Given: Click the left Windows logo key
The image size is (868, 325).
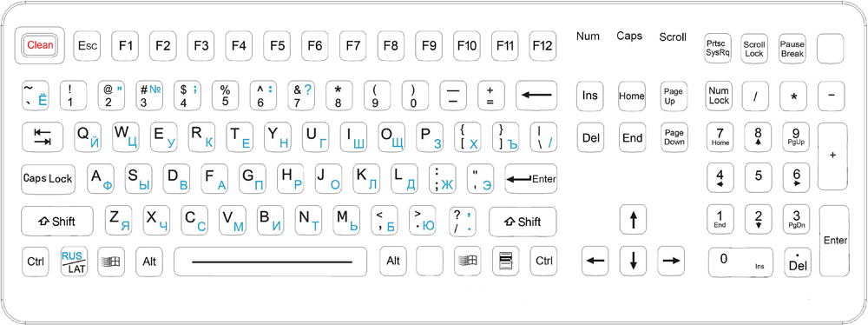Looking at the screenshot, I should tap(112, 262).
